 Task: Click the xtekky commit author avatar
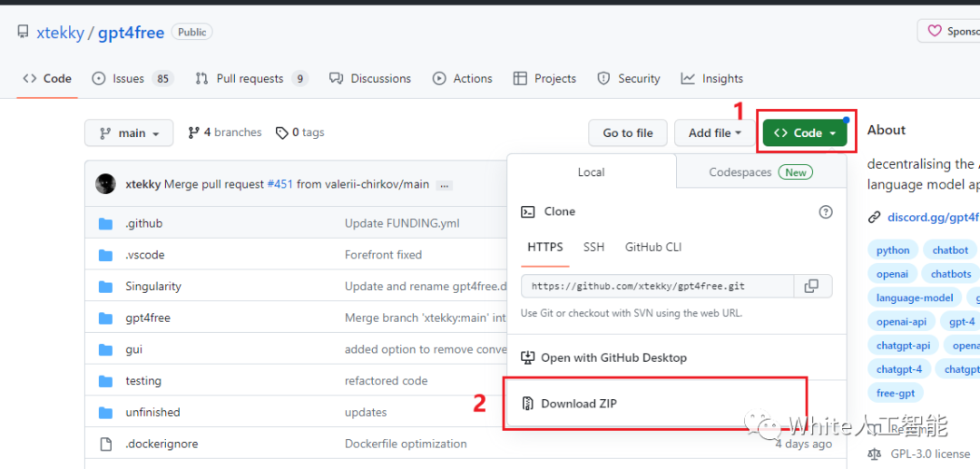click(106, 184)
